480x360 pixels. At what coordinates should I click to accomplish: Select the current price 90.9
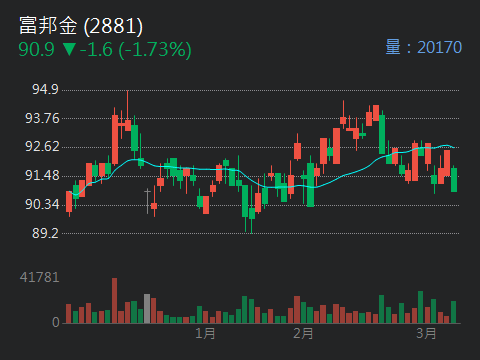(x=36, y=50)
